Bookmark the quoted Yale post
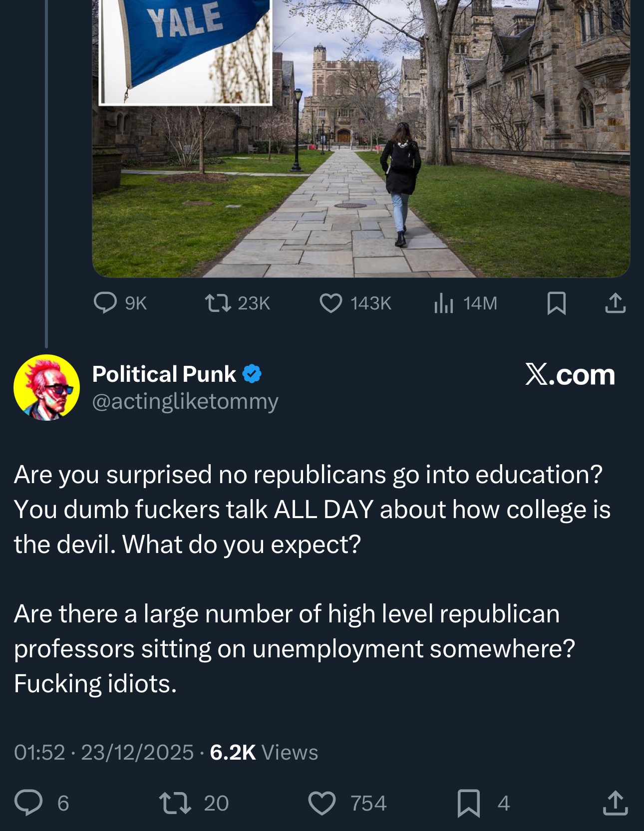Image resolution: width=644 pixels, height=831 pixels. pos(556,303)
